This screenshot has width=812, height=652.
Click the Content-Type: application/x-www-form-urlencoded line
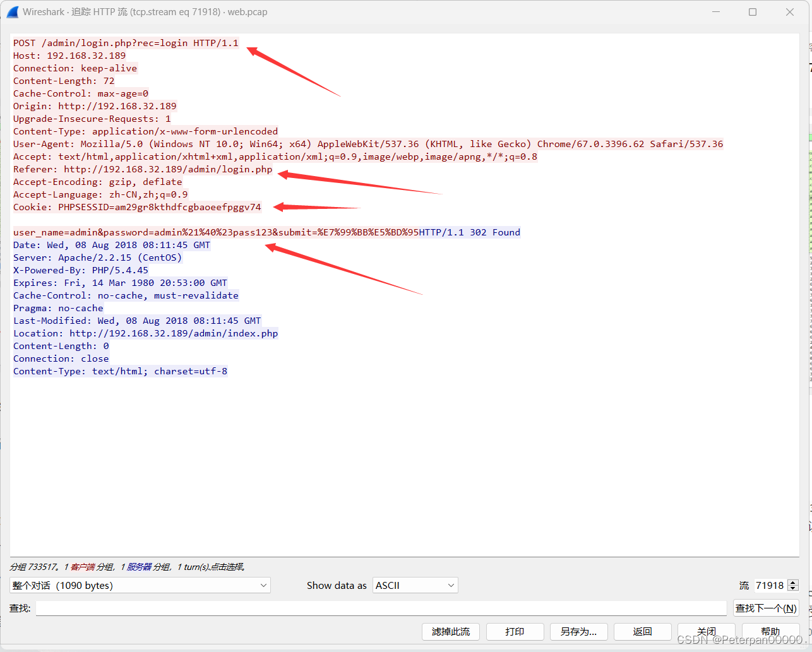[145, 131]
